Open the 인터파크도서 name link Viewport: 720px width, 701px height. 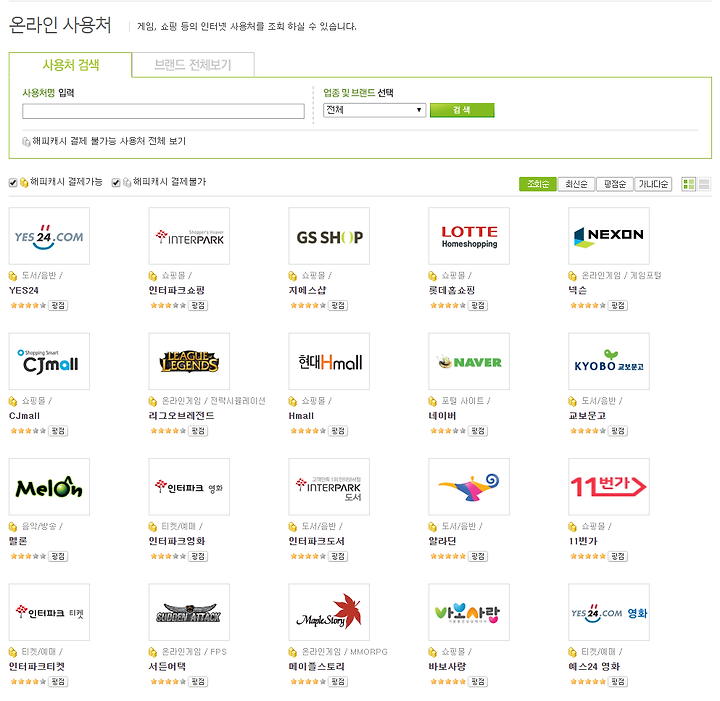317,541
